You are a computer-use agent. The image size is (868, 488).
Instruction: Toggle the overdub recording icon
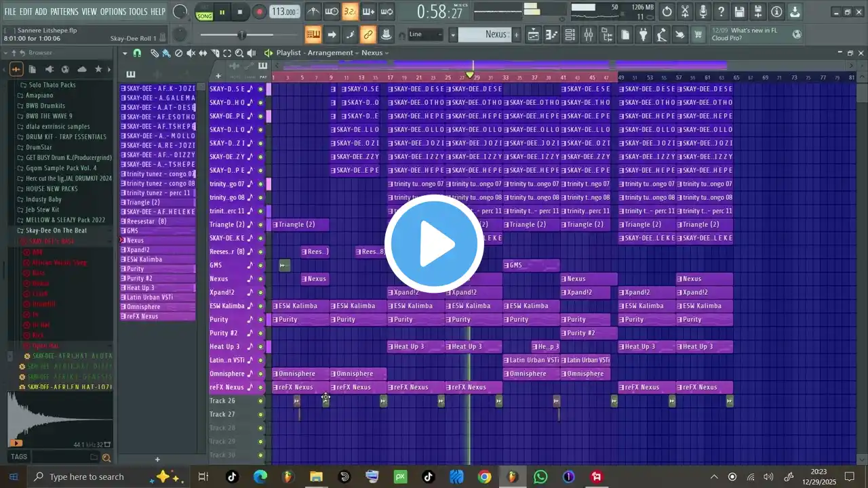pyautogui.click(x=368, y=12)
